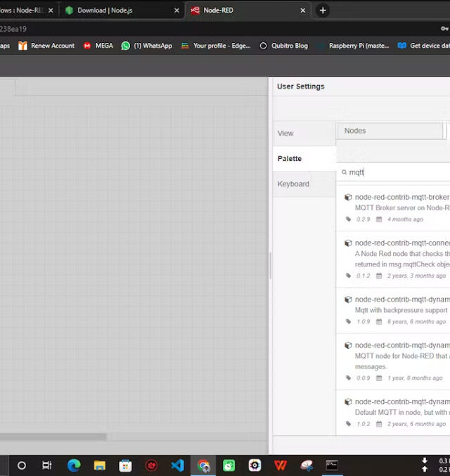Close the Node-RED browser tab
This screenshot has width=450, height=476.
303,11
